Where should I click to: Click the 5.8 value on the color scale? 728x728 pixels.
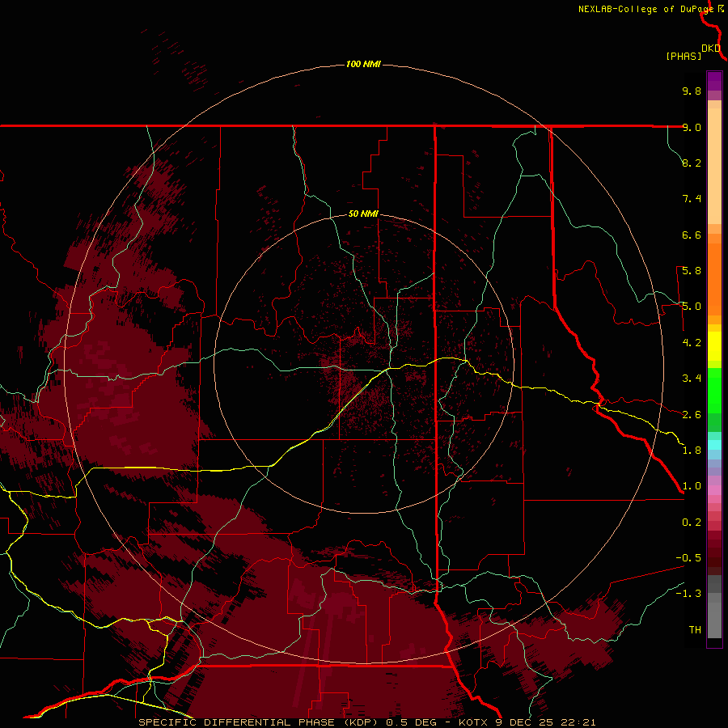coord(692,271)
